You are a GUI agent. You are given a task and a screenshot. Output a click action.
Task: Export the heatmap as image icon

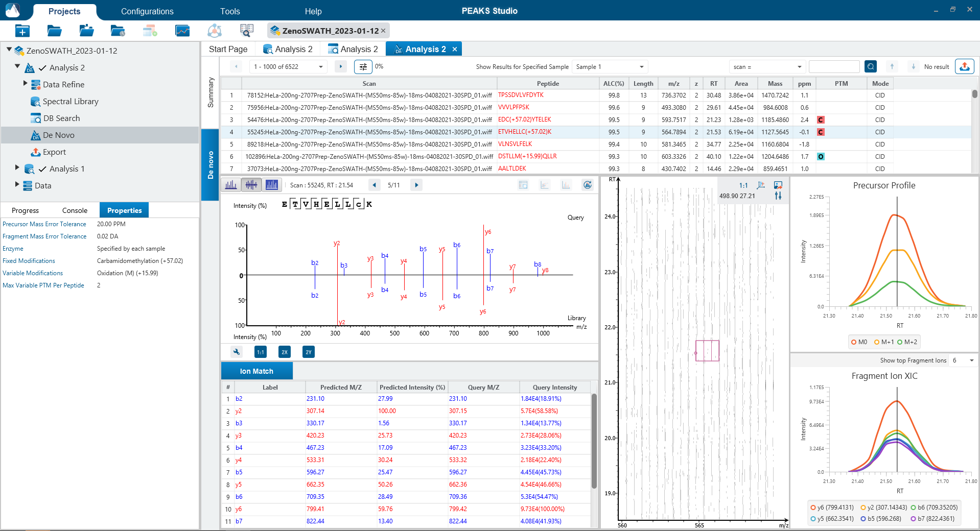(778, 185)
